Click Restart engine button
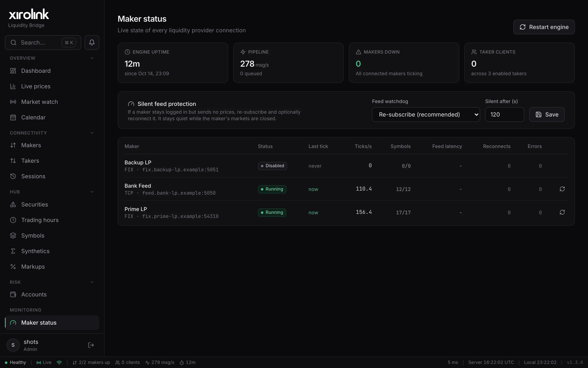 pyautogui.click(x=544, y=27)
